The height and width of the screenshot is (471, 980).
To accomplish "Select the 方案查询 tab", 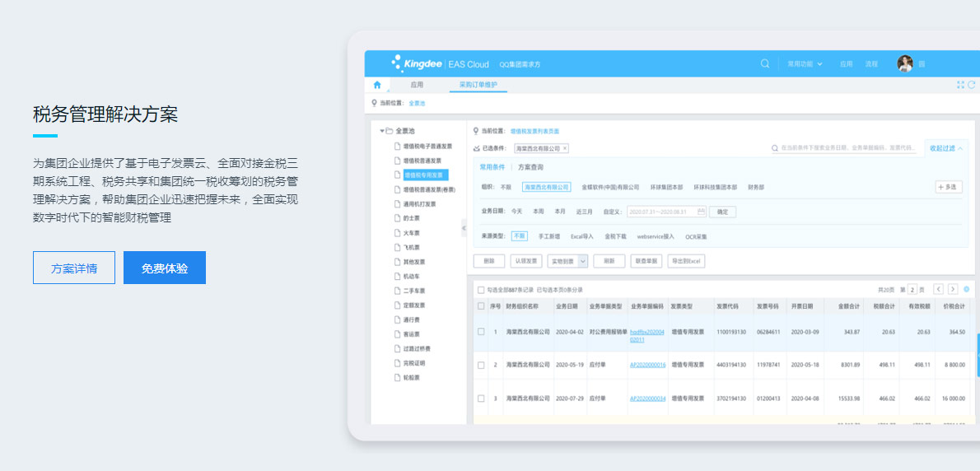I will coord(530,167).
